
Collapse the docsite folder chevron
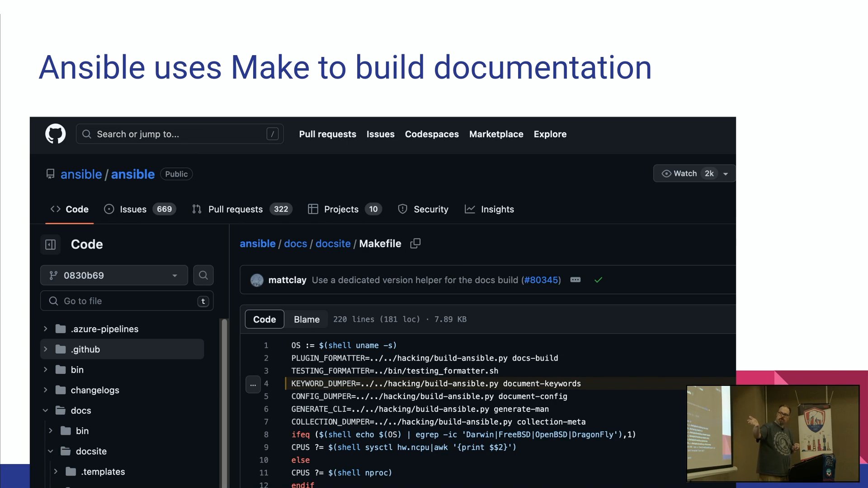50,451
